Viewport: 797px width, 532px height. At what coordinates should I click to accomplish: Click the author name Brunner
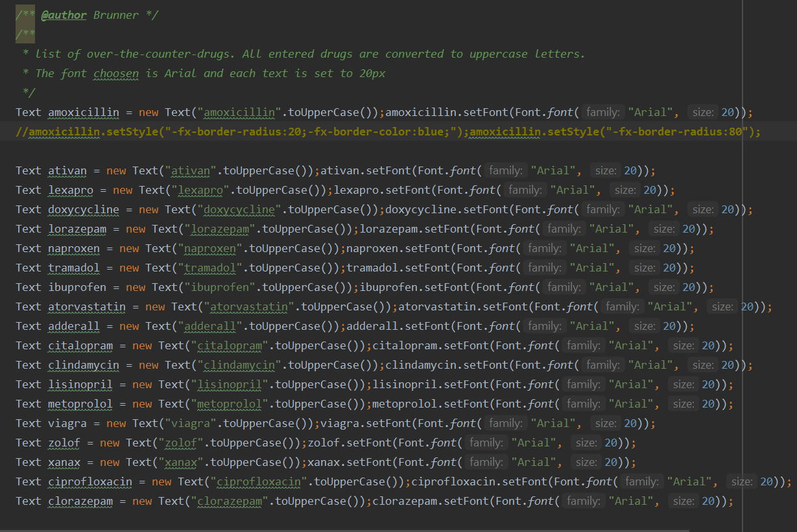pos(116,15)
